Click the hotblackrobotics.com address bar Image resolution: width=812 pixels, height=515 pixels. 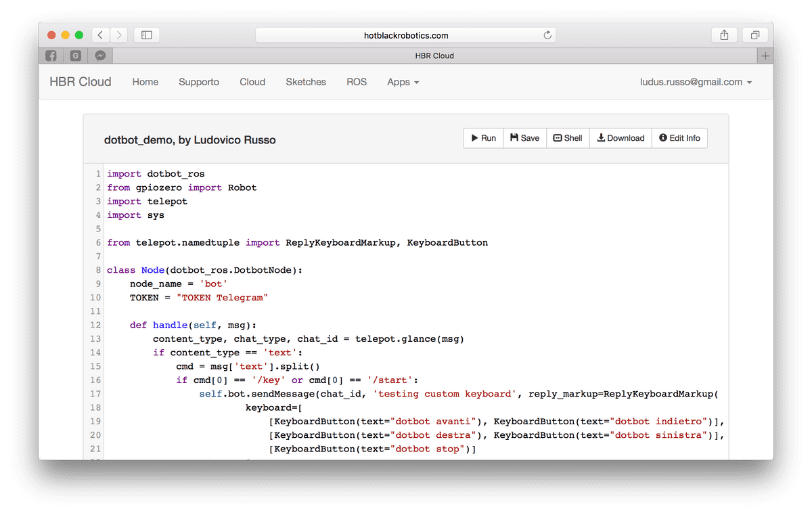tap(406, 35)
